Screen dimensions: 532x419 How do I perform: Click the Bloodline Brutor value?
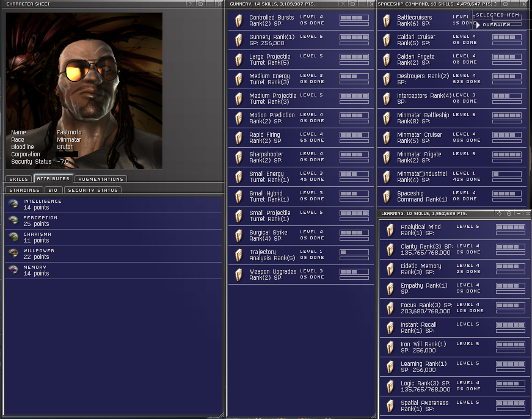coord(65,147)
